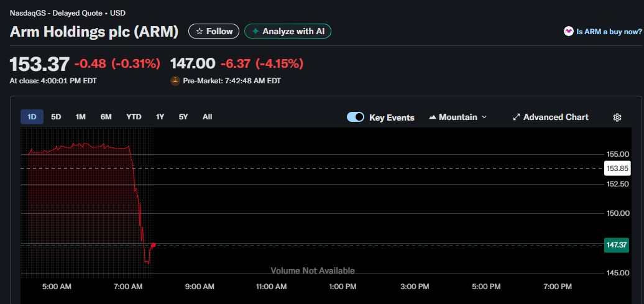Click the 'Pre-Market: 7:42:48 AM EDT' text

[232, 81]
